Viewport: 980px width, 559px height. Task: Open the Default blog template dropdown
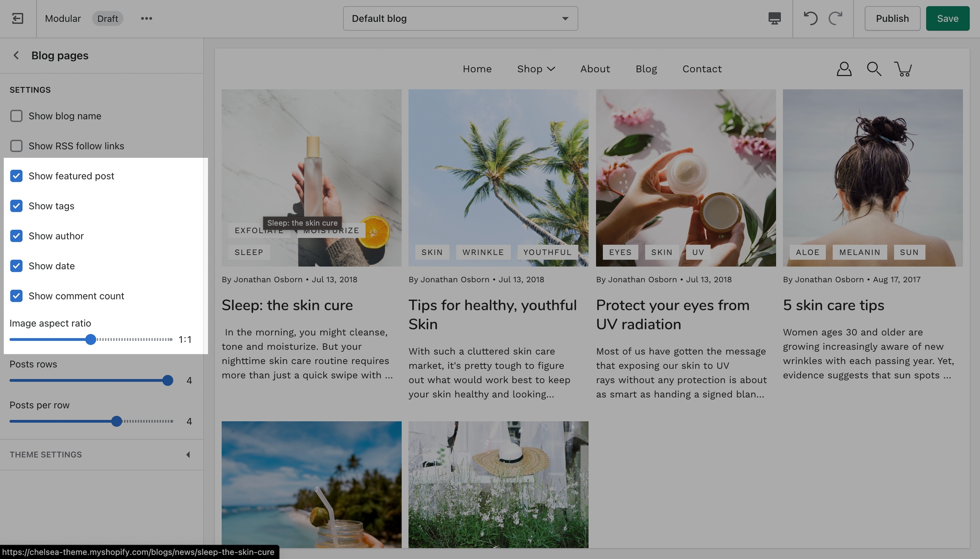coord(460,18)
